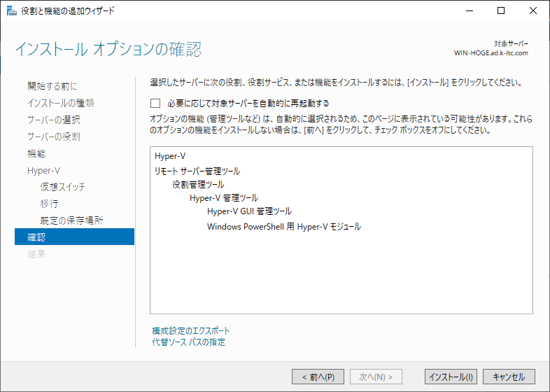Click the wizard icon in the title bar
The image size is (550, 392).
click(x=12, y=11)
